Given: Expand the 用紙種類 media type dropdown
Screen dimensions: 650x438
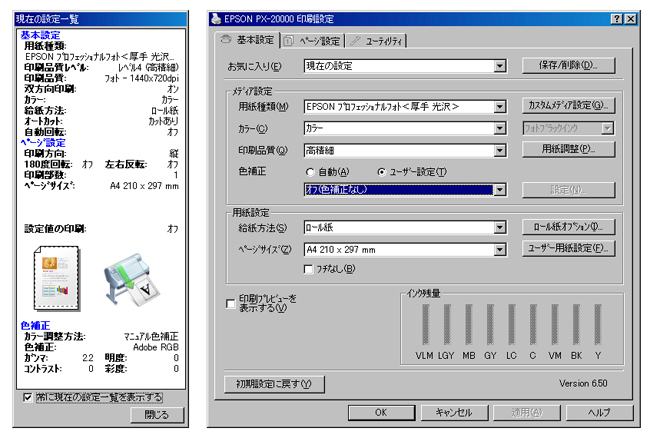Looking at the screenshot, I should [405, 107].
